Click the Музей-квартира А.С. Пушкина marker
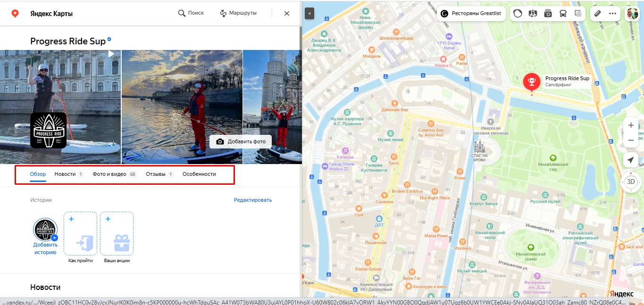644x305 pixels. coord(348,111)
